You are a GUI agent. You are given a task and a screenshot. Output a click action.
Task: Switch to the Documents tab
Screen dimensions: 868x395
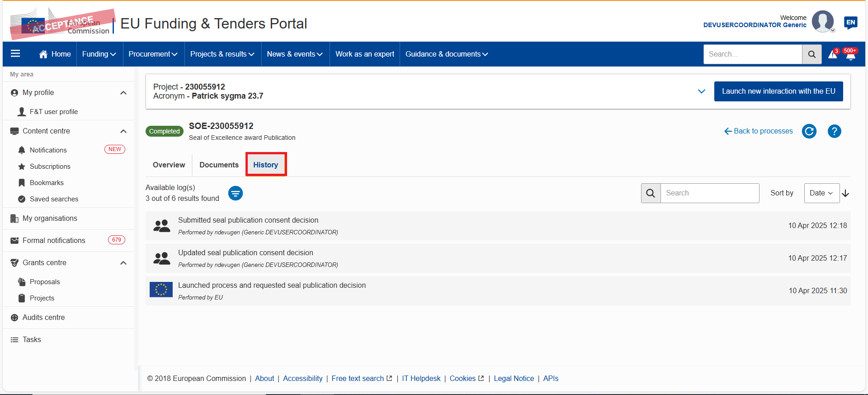(x=219, y=165)
